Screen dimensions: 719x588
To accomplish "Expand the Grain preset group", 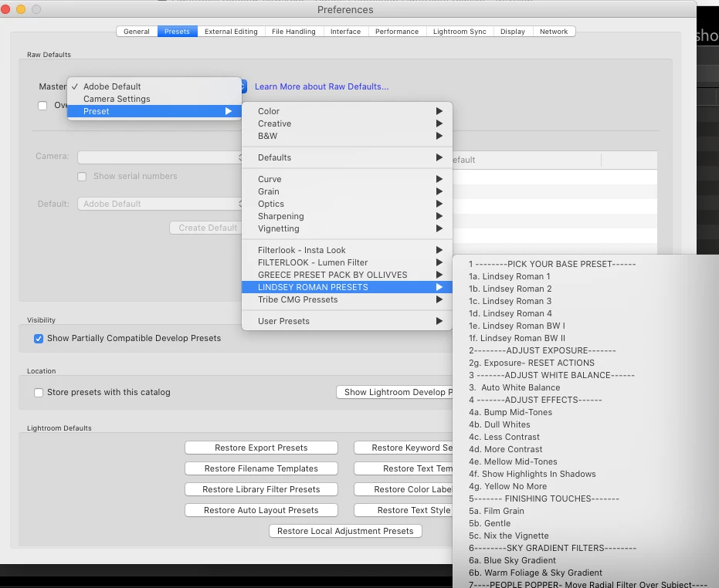I will click(347, 191).
